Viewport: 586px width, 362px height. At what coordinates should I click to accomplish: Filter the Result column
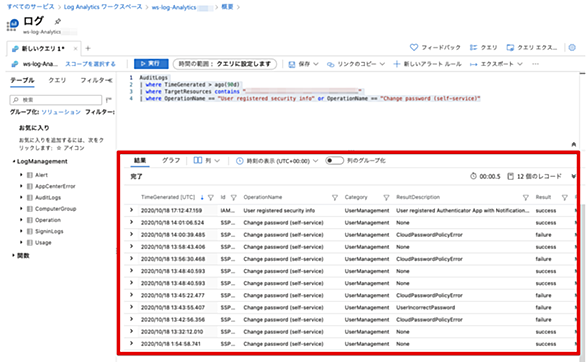[x=564, y=197]
